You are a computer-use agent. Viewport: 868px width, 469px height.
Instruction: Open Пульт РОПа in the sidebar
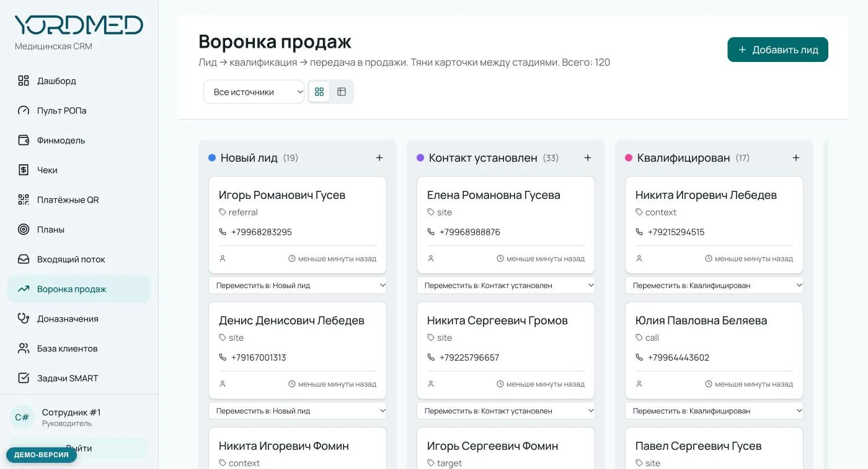[x=79, y=110]
